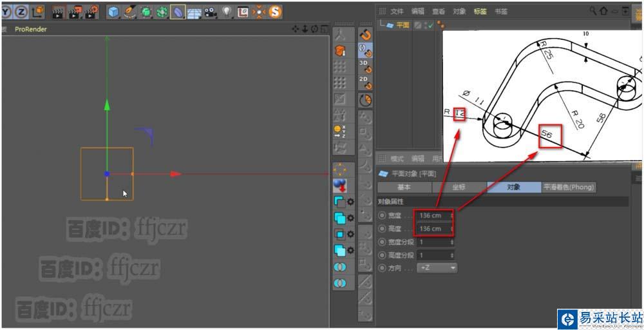Switch to the 对象 tab
This screenshot has height=330, width=644.
click(x=514, y=187)
